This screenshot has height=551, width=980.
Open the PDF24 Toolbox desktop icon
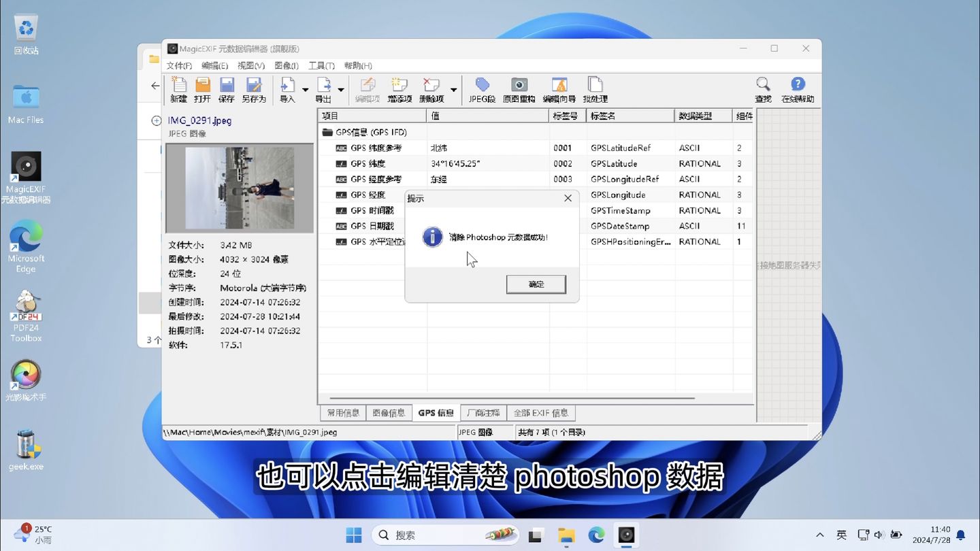pyautogui.click(x=26, y=316)
